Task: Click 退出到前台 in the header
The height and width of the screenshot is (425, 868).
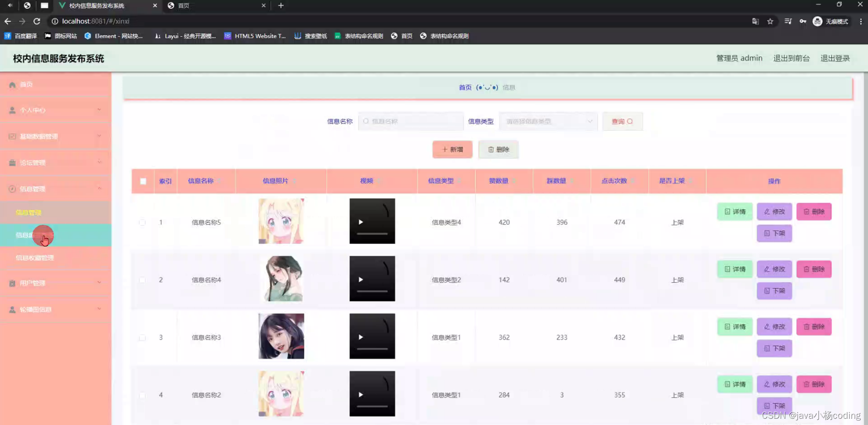Action: tap(791, 58)
